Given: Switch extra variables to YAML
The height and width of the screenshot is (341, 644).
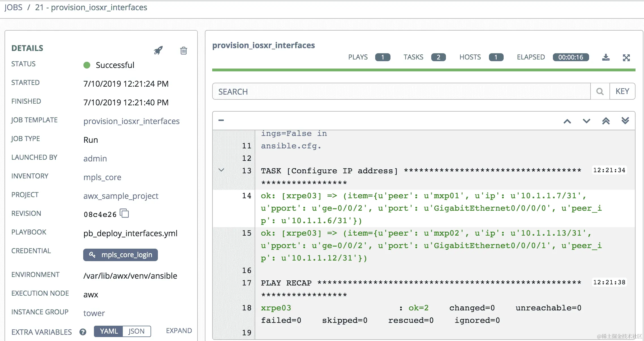Looking at the screenshot, I should pos(109,331).
